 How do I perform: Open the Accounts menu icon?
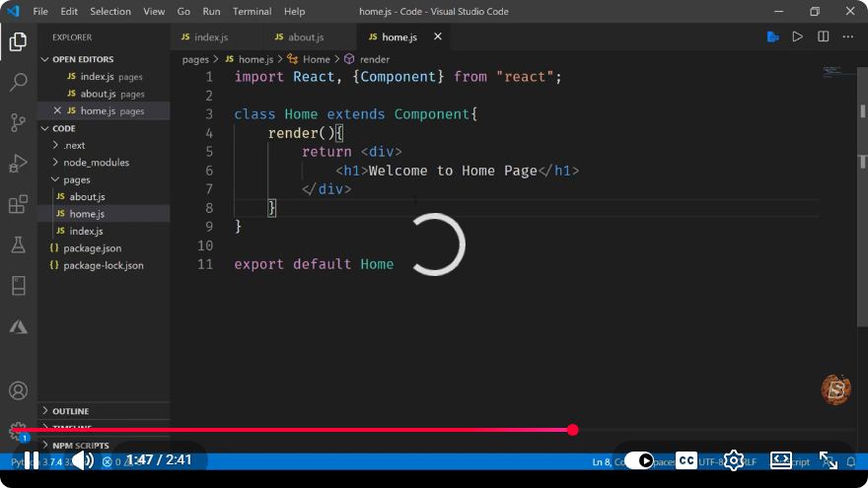(x=18, y=390)
